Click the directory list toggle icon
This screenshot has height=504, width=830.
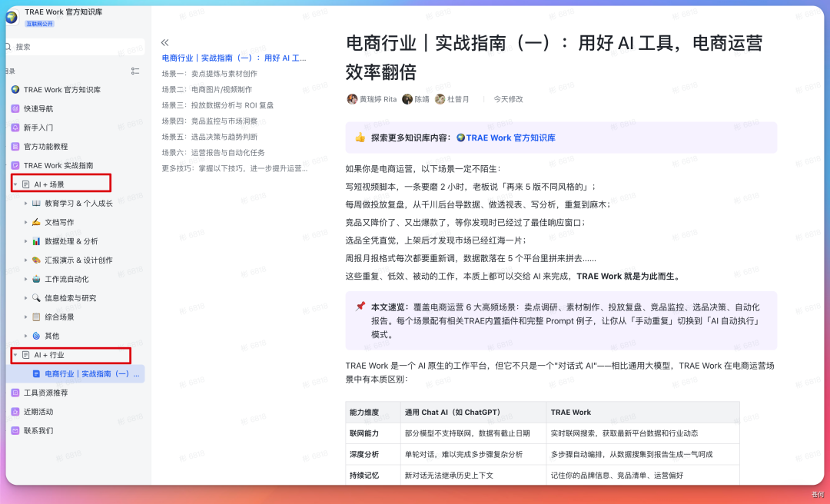[x=135, y=71]
